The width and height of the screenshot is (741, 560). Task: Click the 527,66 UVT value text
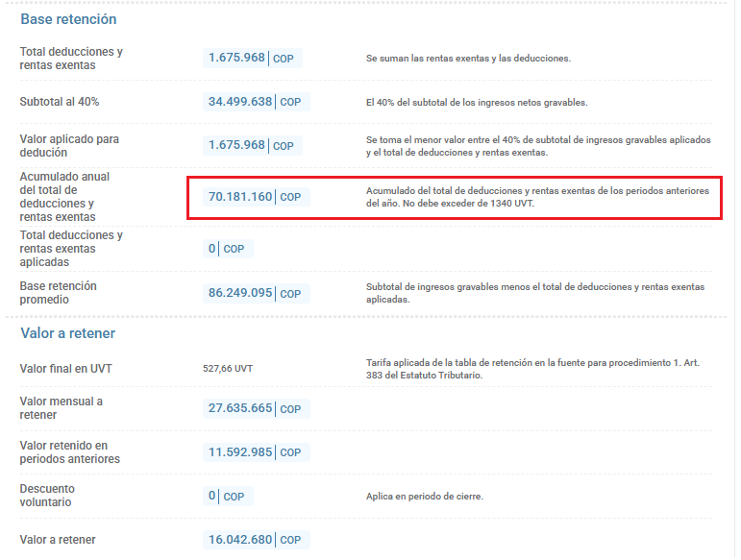point(228,369)
